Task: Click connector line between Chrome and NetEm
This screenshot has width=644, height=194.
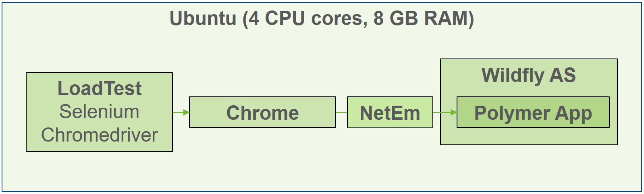Action: 341,112
